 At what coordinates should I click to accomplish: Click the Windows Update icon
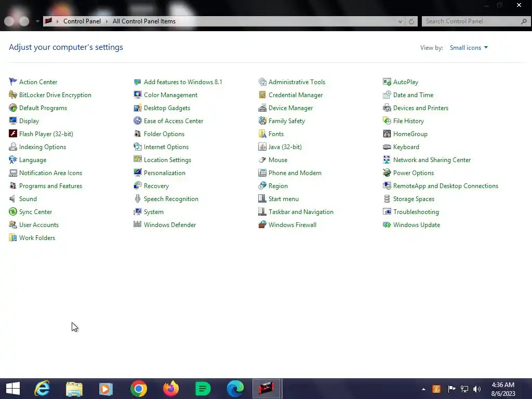pyautogui.click(x=387, y=224)
